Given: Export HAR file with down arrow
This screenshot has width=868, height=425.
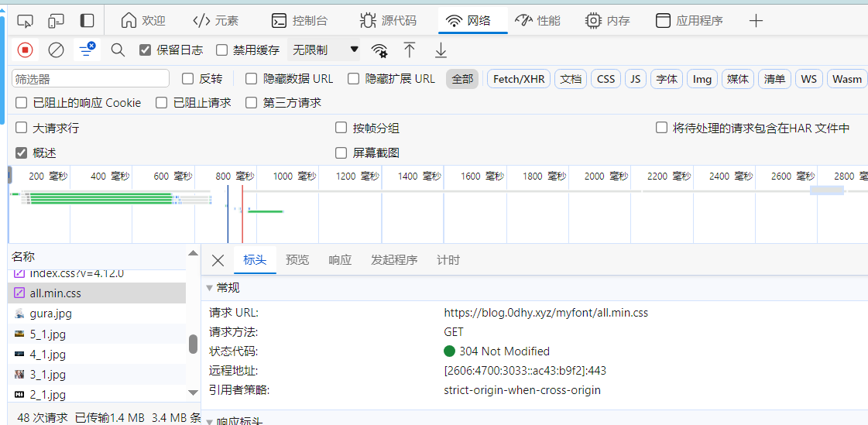Looking at the screenshot, I should click(x=441, y=50).
